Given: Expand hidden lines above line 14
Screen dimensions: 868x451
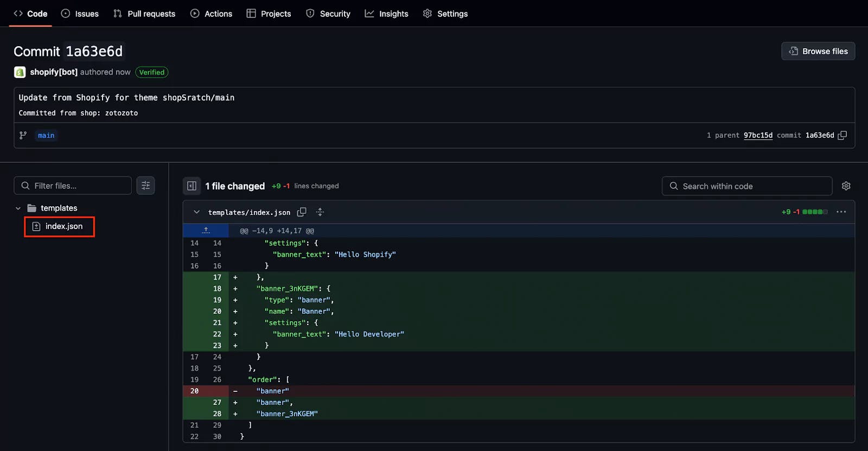Looking at the screenshot, I should (206, 231).
